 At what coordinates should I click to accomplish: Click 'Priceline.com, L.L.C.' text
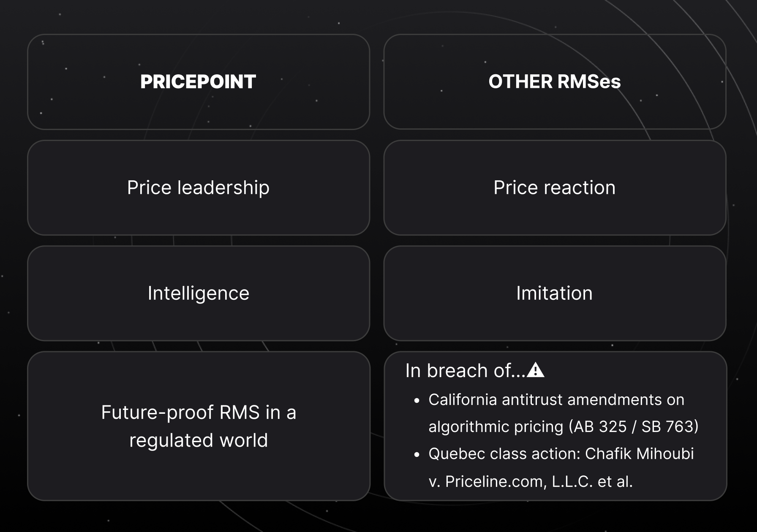point(519,481)
